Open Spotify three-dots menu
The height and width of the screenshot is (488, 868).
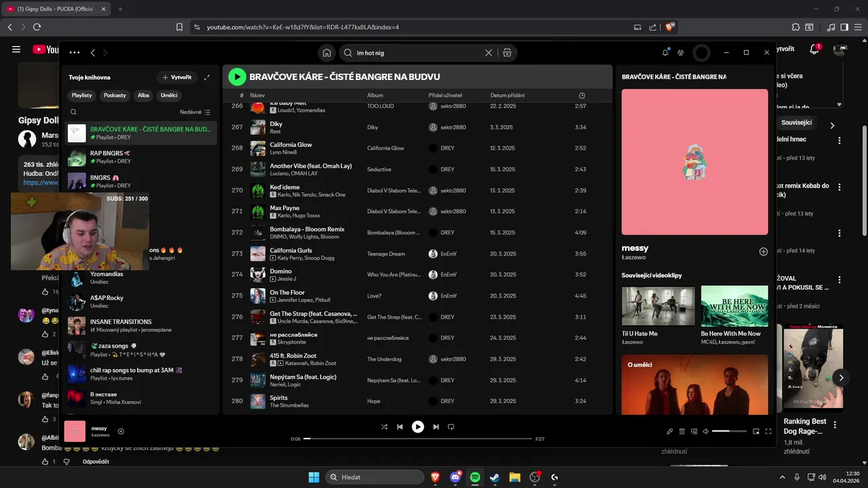click(x=75, y=52)
